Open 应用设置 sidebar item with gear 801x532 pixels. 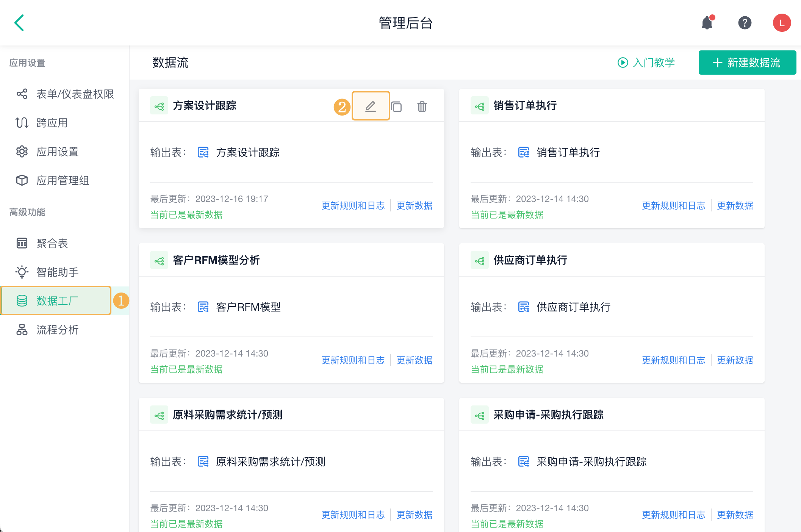(64, 152)
